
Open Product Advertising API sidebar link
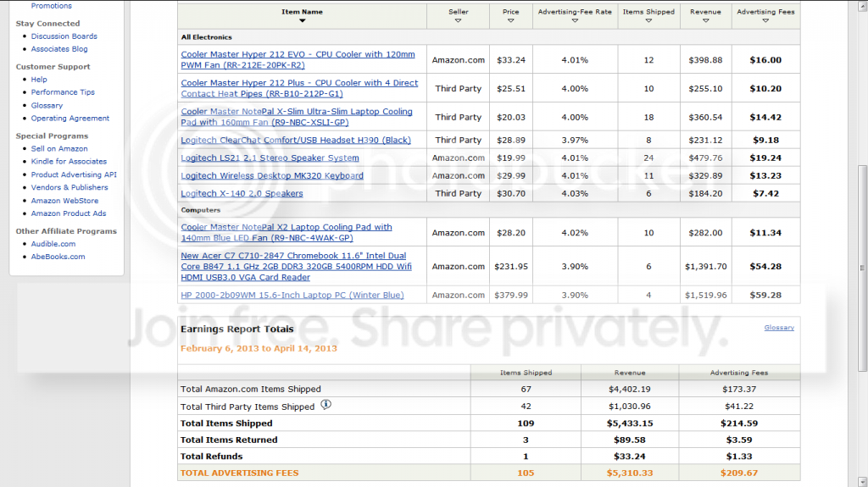point(74,174)
